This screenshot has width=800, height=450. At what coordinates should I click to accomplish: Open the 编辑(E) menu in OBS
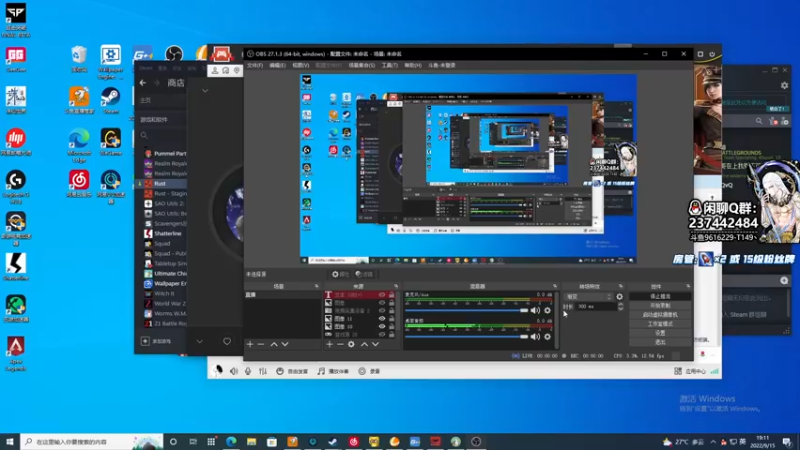click(x=277, y=65)
